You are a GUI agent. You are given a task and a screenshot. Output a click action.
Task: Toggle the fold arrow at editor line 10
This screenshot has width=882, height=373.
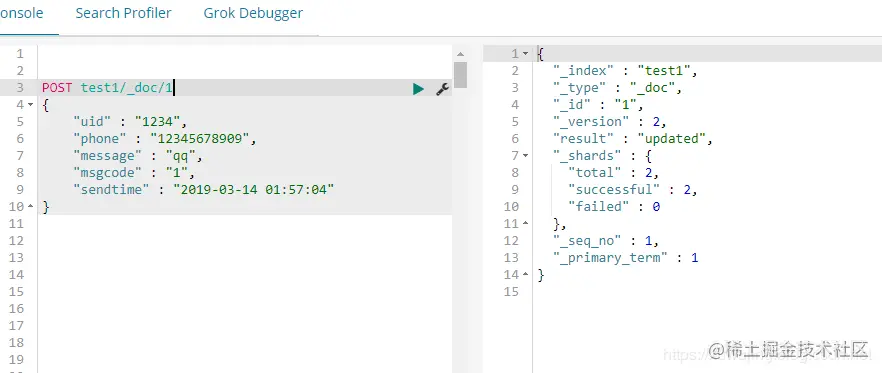coord(30,206)
